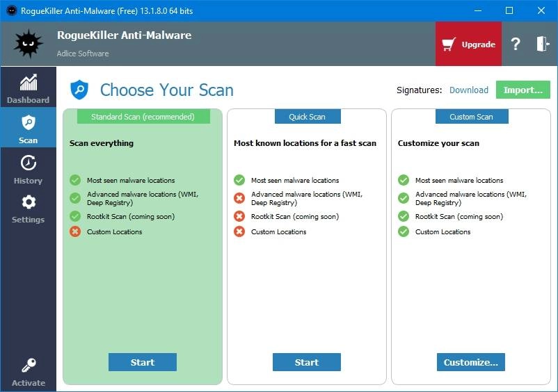
Task: Click the green Import... button
Action: [523, 90]
